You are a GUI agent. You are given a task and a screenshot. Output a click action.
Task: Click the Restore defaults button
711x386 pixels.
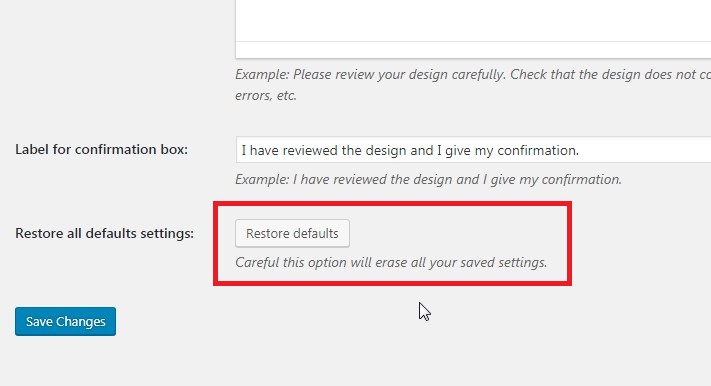292,233
